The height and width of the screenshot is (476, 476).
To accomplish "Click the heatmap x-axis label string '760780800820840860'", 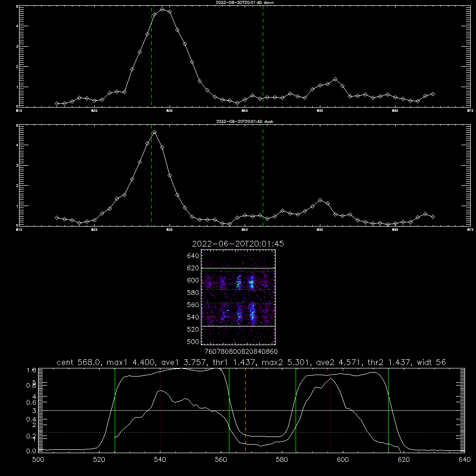I will [241, 352].
